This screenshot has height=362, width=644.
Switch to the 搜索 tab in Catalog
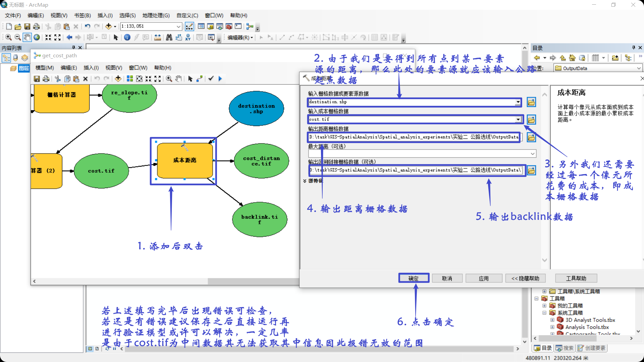tap(565, 348)
